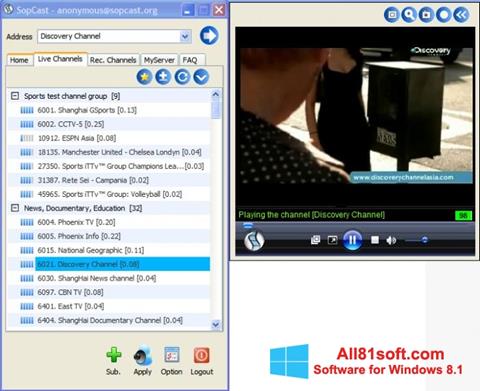Open the Address dropdown arrow
Viewport: 480px width, 391px height.
coord(185,36)
